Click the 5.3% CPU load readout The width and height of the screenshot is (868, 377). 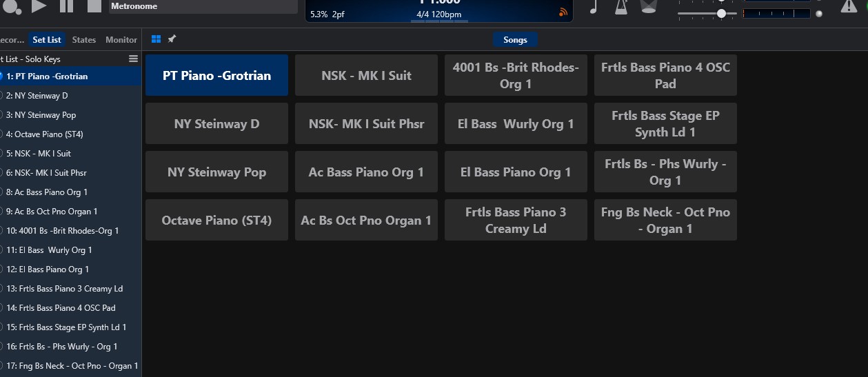tap(319, 14)
